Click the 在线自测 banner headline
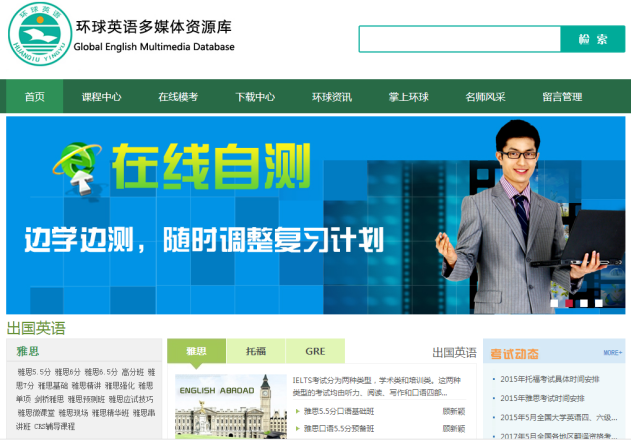The height and width of the screenshot is (440, 631). click(211, 166)
